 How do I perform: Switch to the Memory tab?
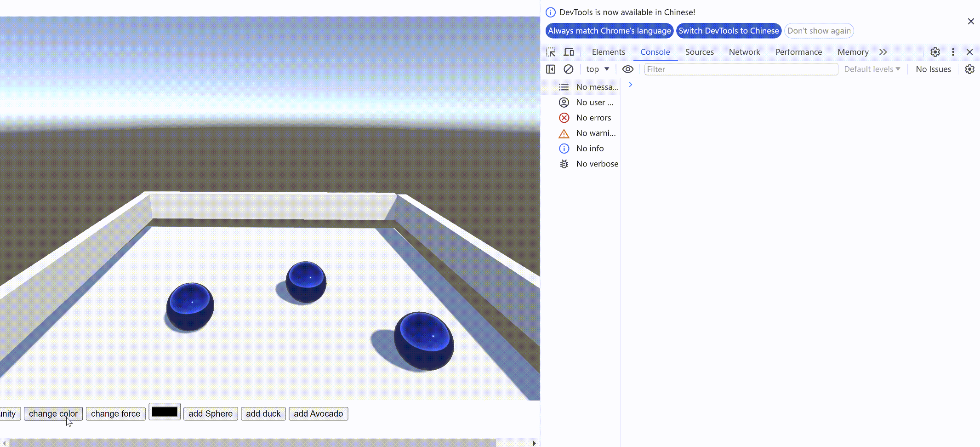(x=853, y=52)
